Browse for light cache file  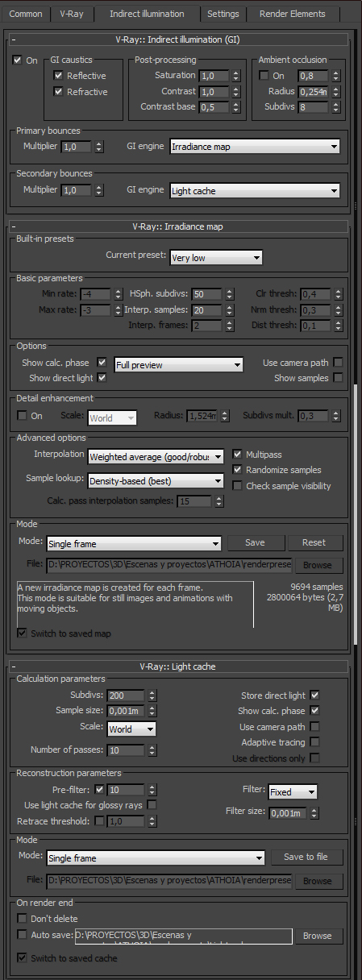coord(318,881)
